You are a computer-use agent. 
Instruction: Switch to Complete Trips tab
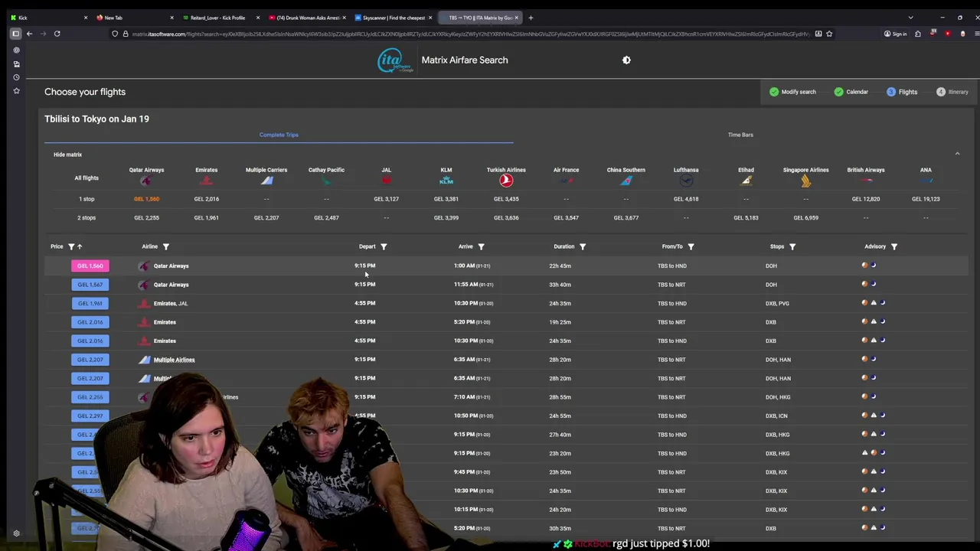click(x=279, y=135)
